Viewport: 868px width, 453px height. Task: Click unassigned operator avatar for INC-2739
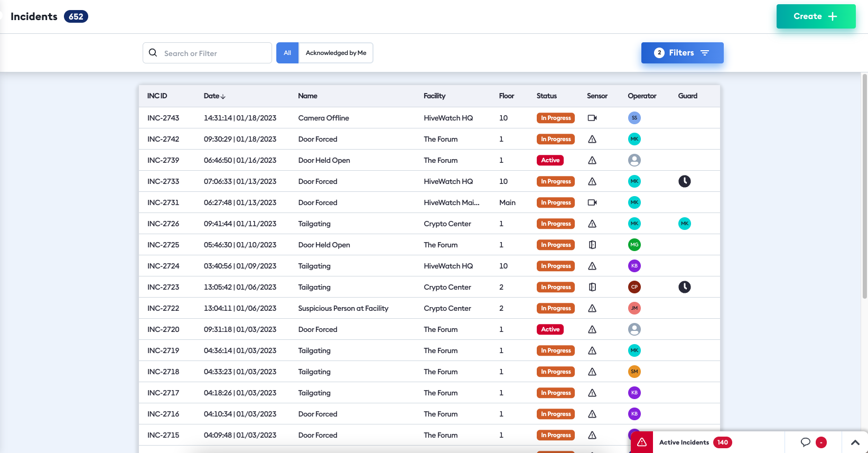point(634,160)
